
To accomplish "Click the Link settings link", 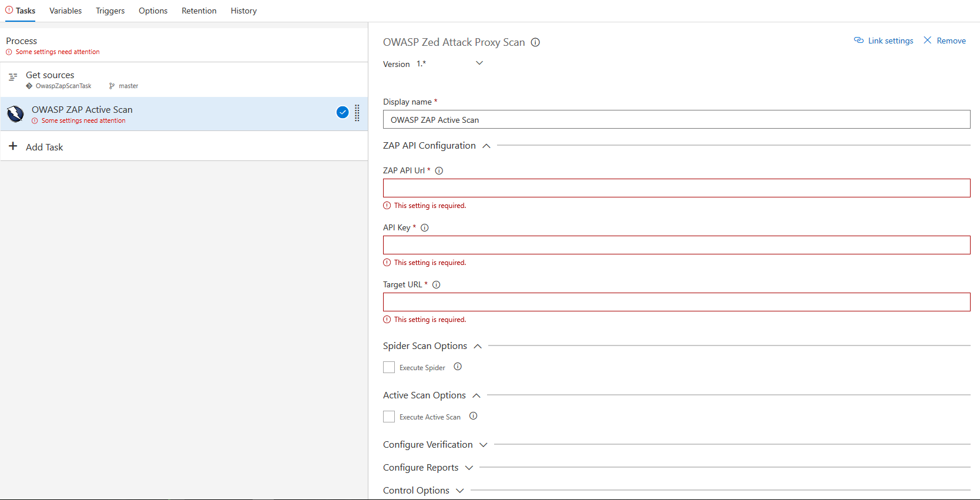I will (x=891, y=41).
